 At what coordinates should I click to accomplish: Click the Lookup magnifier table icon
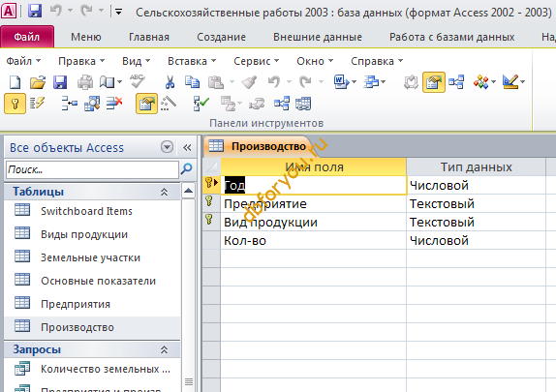[92, 104]
